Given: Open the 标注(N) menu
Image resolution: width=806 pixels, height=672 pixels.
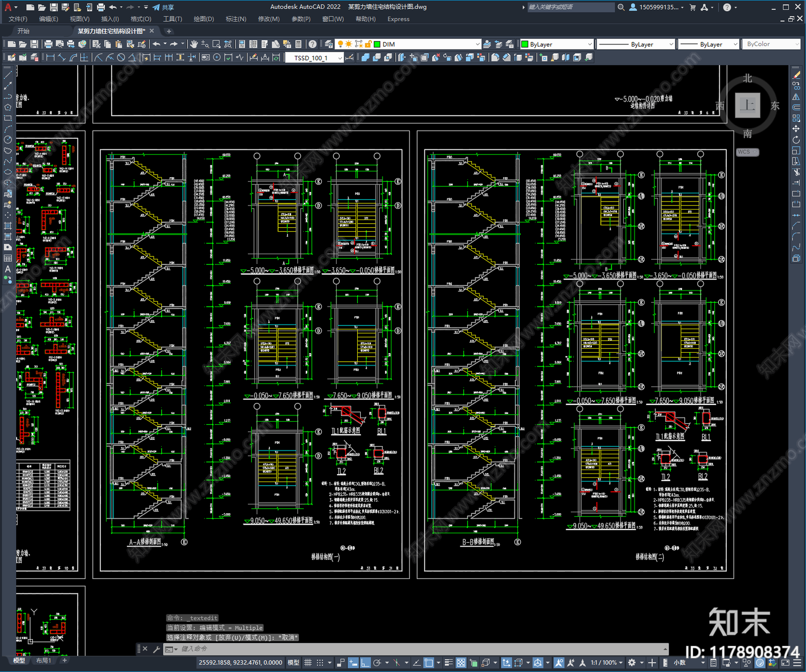Looking at the screenshot, I should pos(236,19).
